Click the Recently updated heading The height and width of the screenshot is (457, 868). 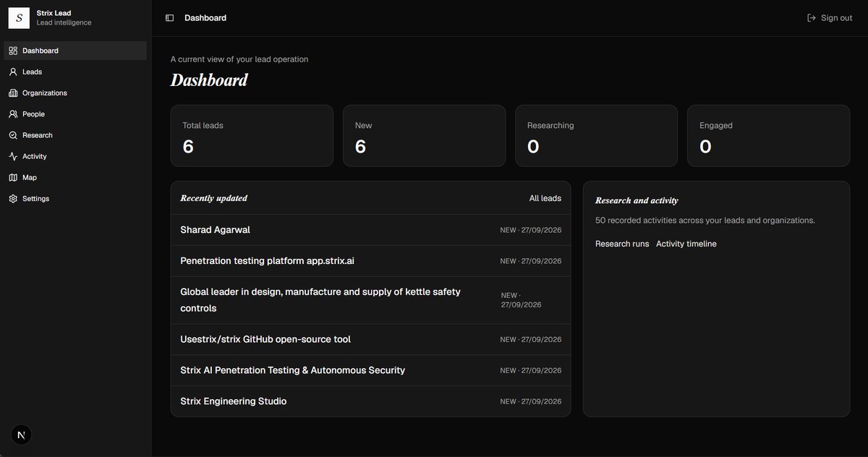point(213,198)
